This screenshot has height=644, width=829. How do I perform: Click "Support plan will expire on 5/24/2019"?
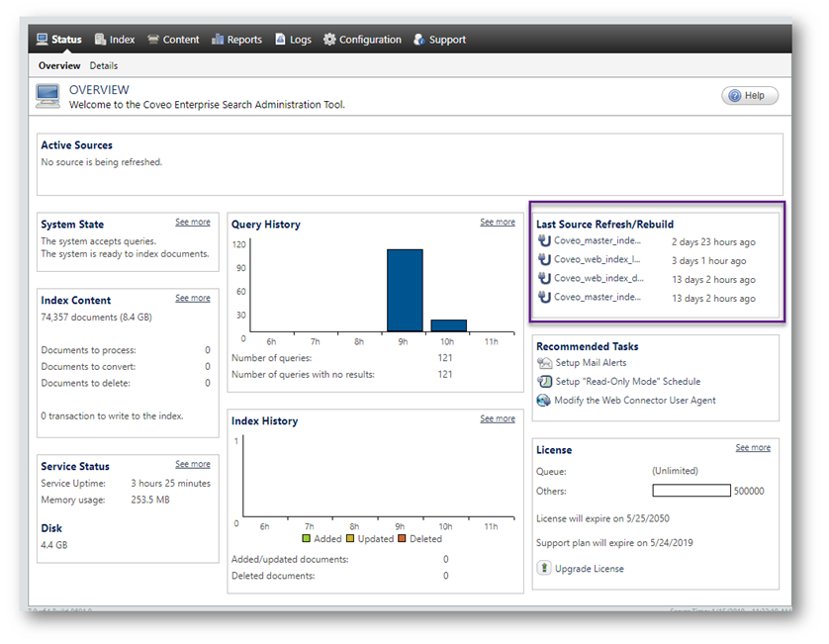tap(614, 543)
